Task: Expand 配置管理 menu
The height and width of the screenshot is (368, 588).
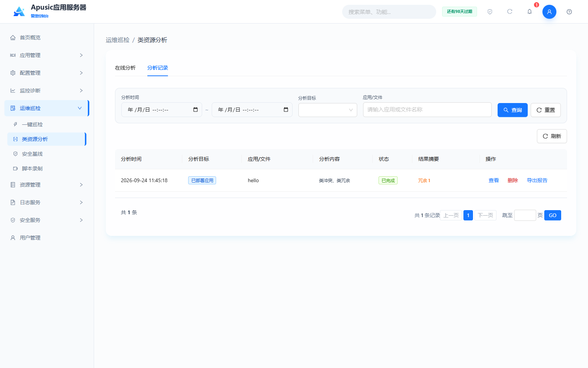Action: point(47,73)
